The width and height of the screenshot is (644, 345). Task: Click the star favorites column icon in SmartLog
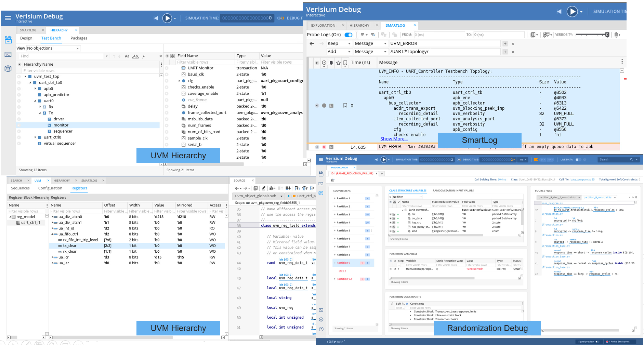338,63
